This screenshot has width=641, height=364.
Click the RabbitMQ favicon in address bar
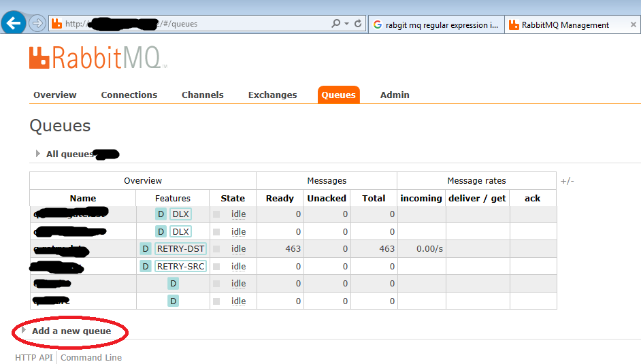57,24
